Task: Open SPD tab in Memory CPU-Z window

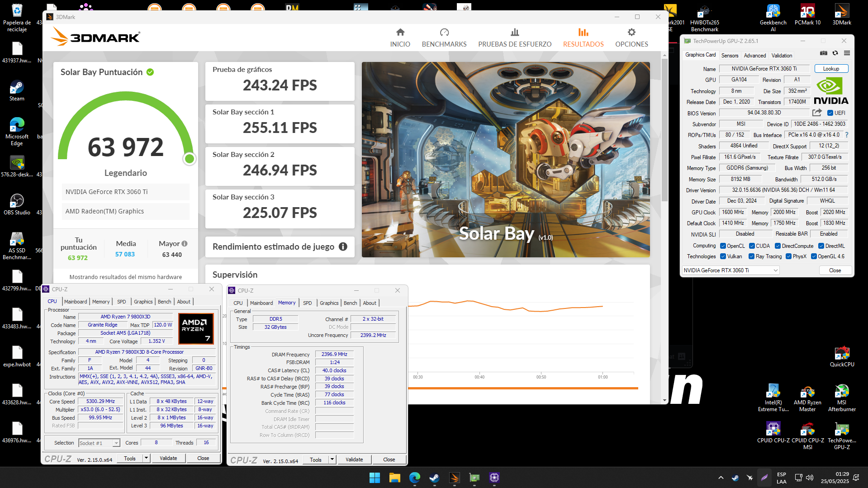Action: click(x=308, y=303)
